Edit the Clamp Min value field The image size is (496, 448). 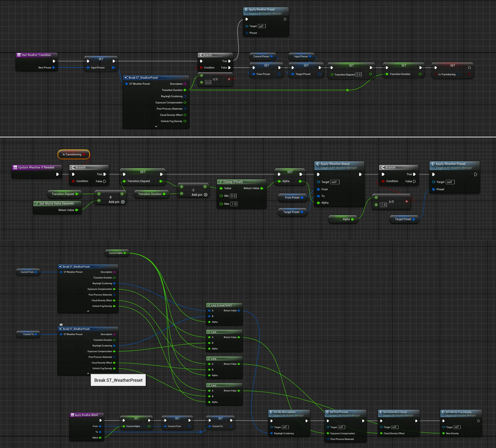[233, 196]
